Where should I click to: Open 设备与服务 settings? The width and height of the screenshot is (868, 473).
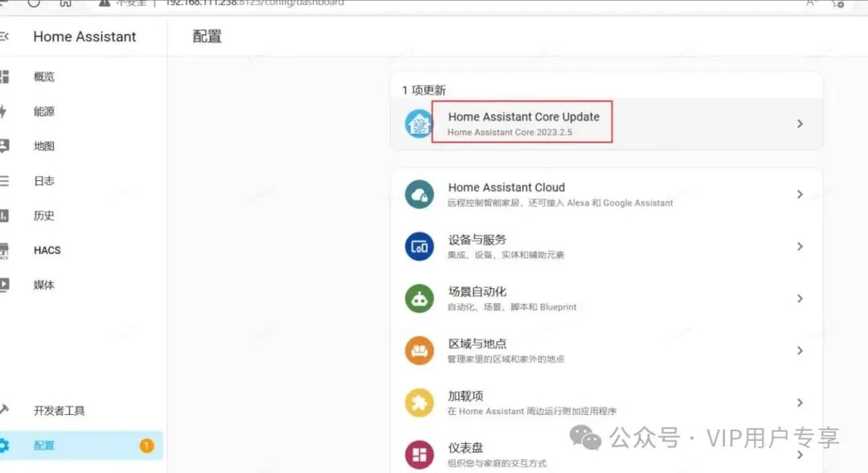pyautogui.click(x=606, y=246)
